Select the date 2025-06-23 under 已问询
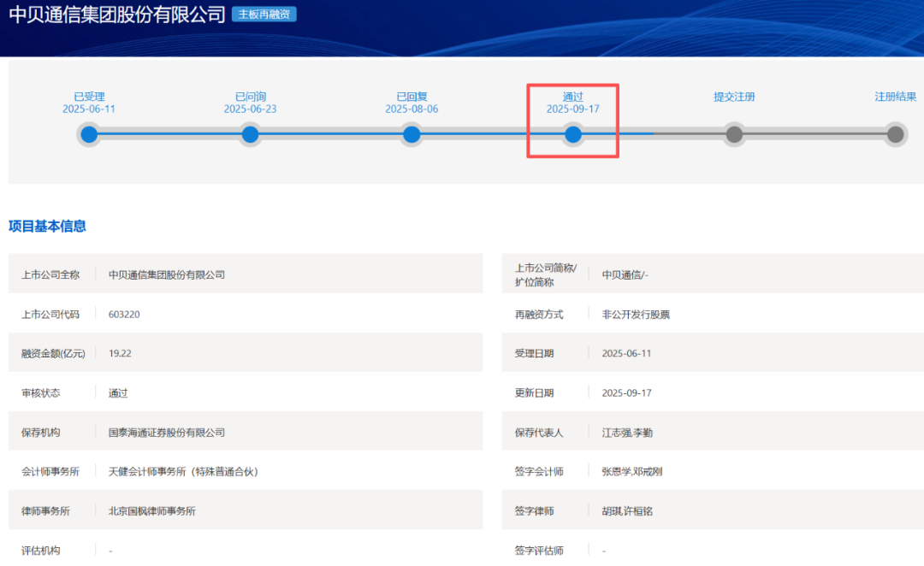Image resolution: width=924 pixels, height=566 pixels. coord(251,109)
